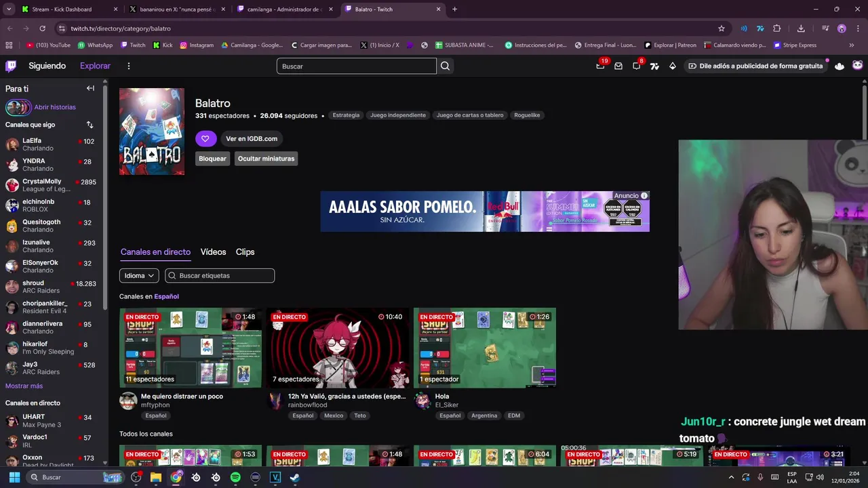Open the Siguiendo navigation item

point(47,66)
